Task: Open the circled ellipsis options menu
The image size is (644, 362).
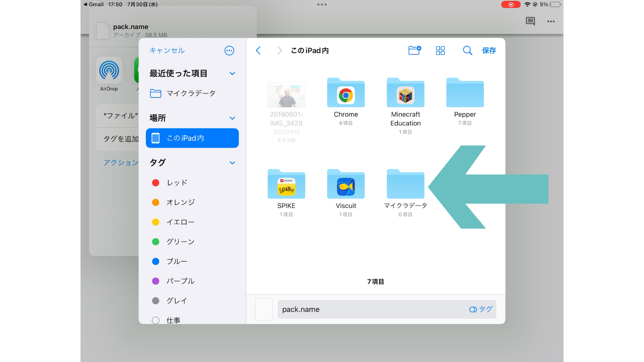Action: pos(229,51)
